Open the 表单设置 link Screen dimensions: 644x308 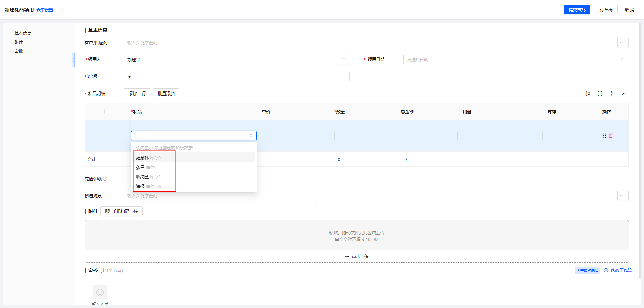tap(45, 10)
